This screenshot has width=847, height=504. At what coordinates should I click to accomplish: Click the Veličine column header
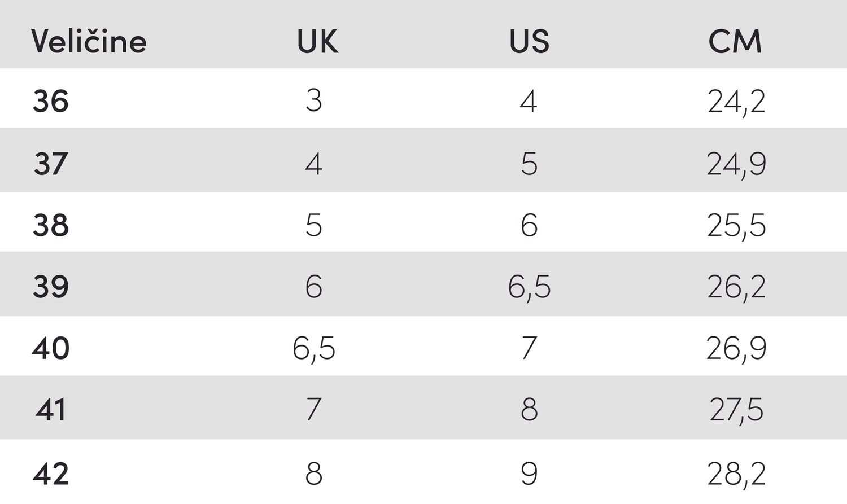point(89,41)
